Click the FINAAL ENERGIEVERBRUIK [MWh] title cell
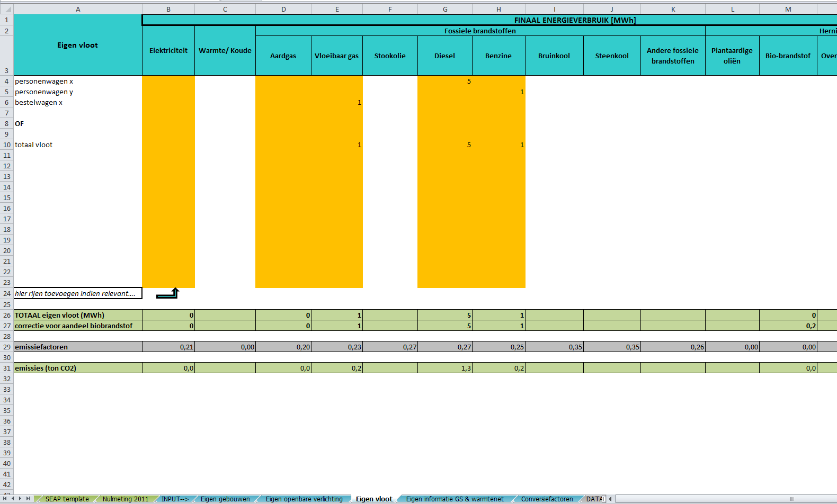The height and width of the screenshot is (504, 837). pyautogui.click(x=575, y=20)
